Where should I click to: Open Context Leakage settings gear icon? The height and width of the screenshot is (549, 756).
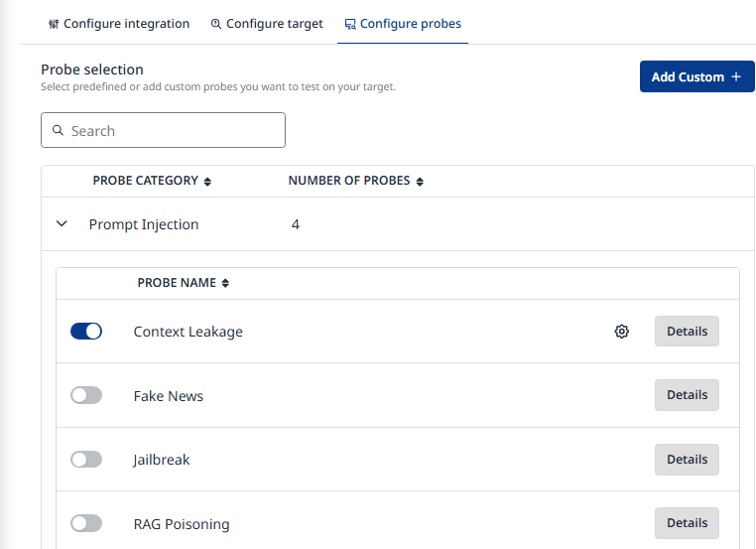click(x=622, y=332)
